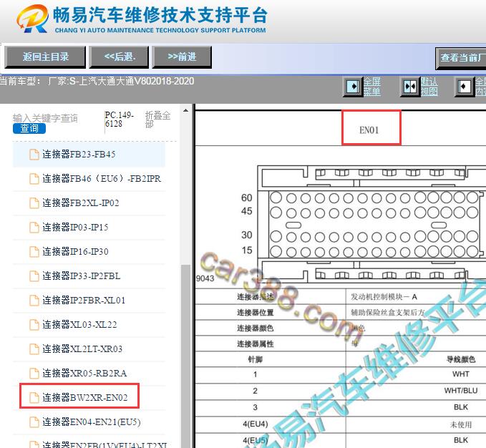This screenshot has height=448, width=486.
Task: Click the document icon beside 连接器XR05-RB2RA
Action: tap(34, 374)
